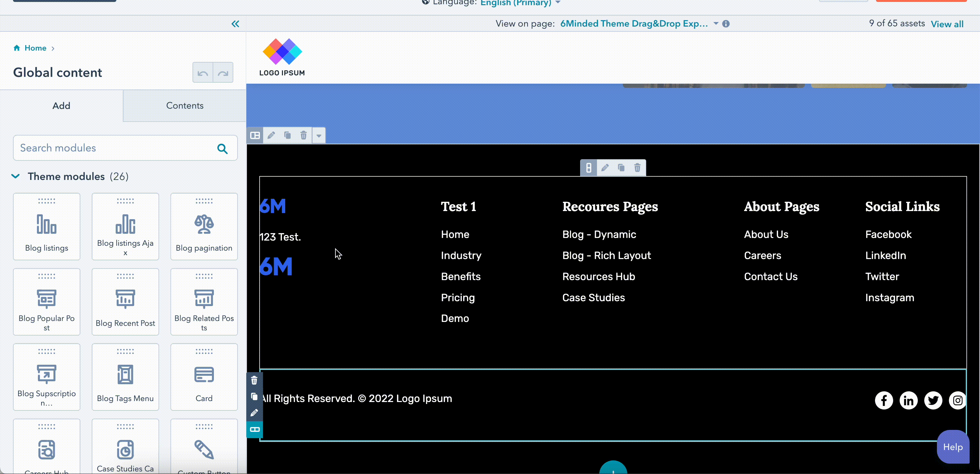This screenshot has height=474, width=980.
Task: Select the Blog Tags Menu module
Action: tap(125, 377)
